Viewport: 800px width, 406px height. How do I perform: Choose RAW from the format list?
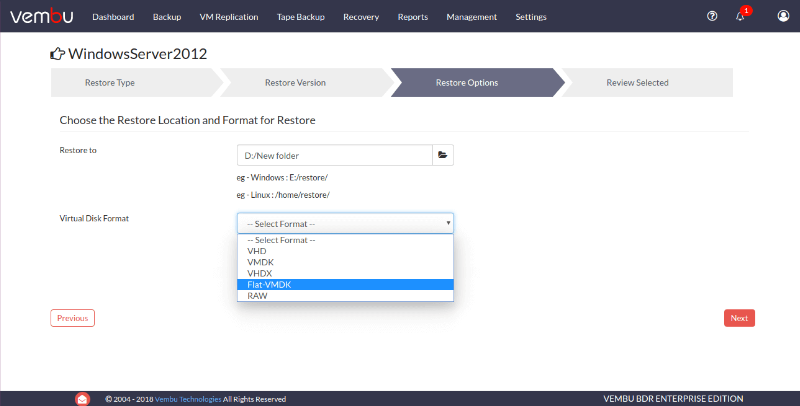(x=345, y=296)
